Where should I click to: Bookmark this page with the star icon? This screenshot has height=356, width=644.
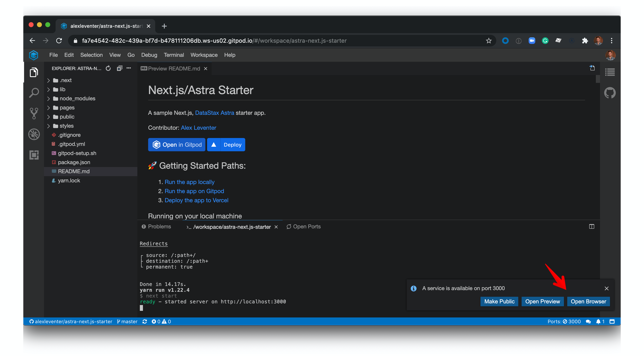489,40
